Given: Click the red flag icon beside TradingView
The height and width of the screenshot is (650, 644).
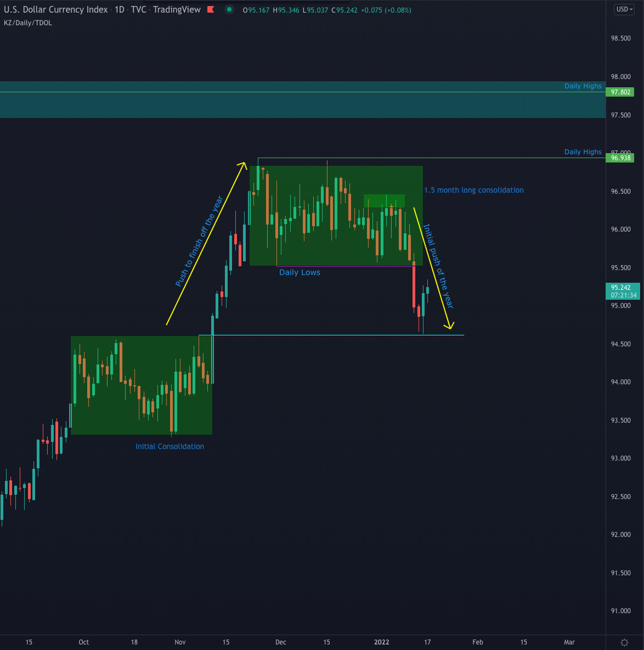Looking at the screenshot, I should click(x=211, y=10).
